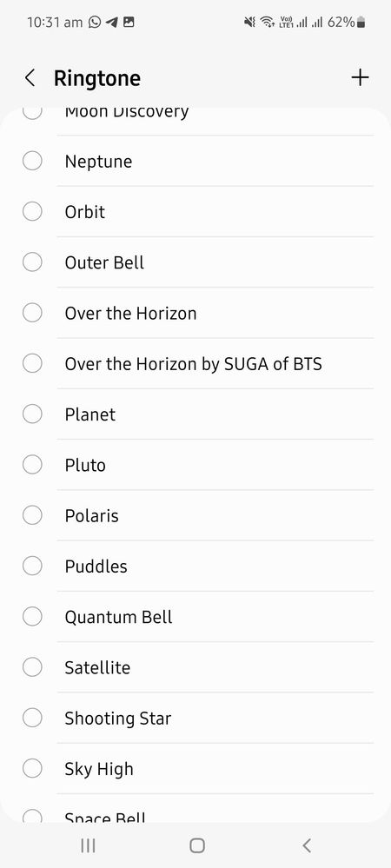
Task: Open recent apps from navigation bar
Action: point(88,845)
